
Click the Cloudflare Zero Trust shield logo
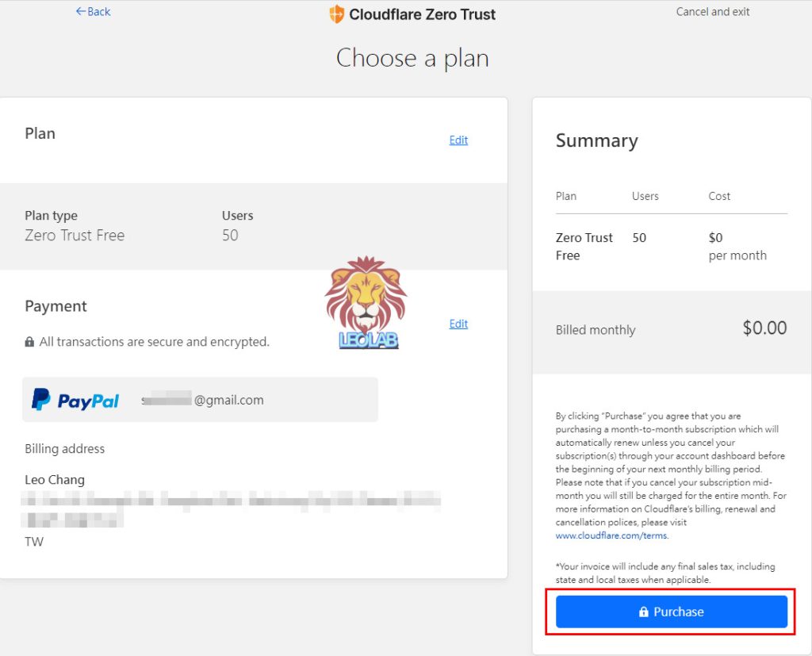[336, 14]
